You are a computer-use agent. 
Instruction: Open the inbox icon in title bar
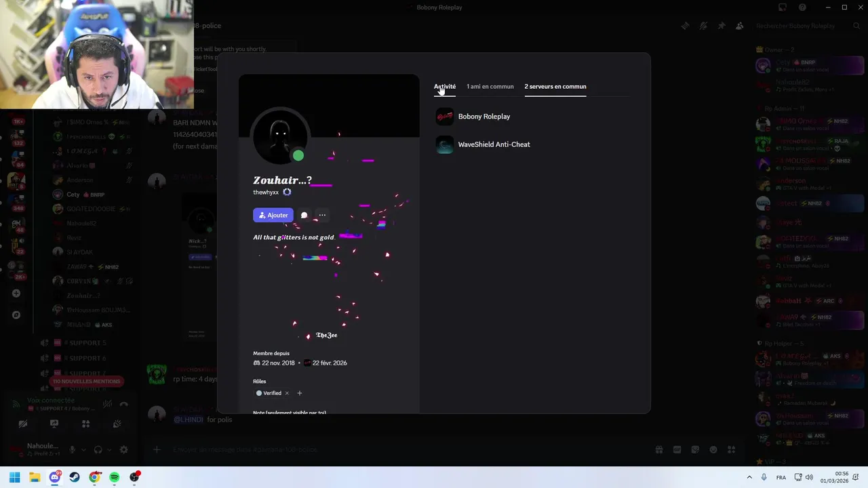tap(783, 7)
